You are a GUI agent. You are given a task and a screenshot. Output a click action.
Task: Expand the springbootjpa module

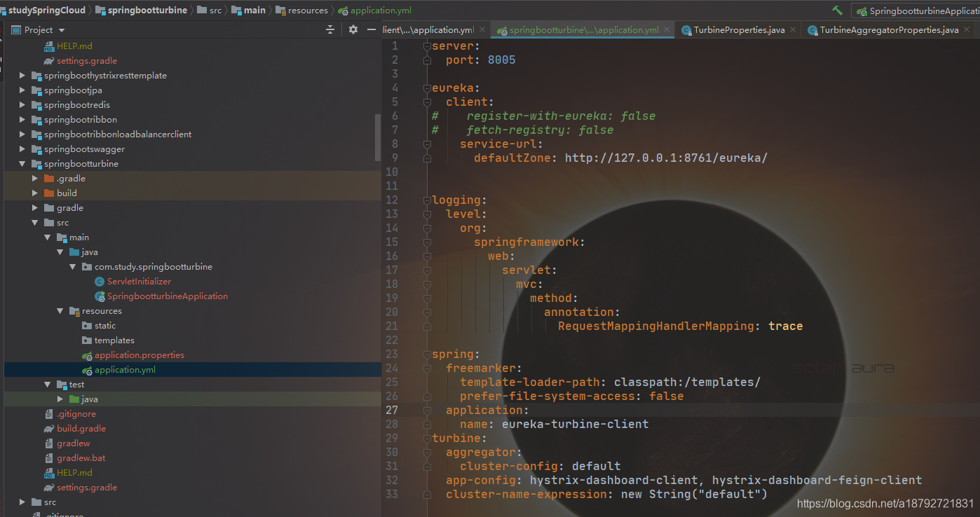point(22,90)
